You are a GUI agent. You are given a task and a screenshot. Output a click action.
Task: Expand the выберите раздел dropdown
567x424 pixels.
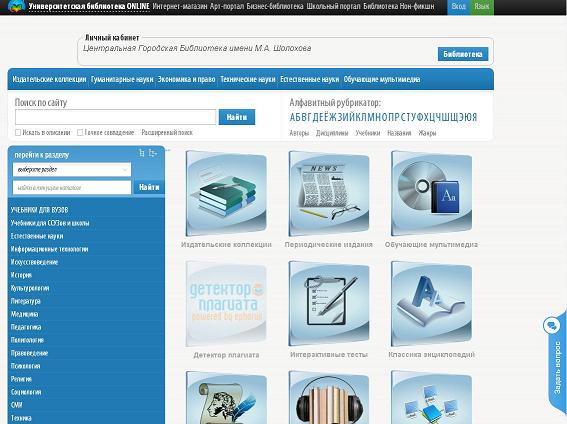(x=72, y=170)
